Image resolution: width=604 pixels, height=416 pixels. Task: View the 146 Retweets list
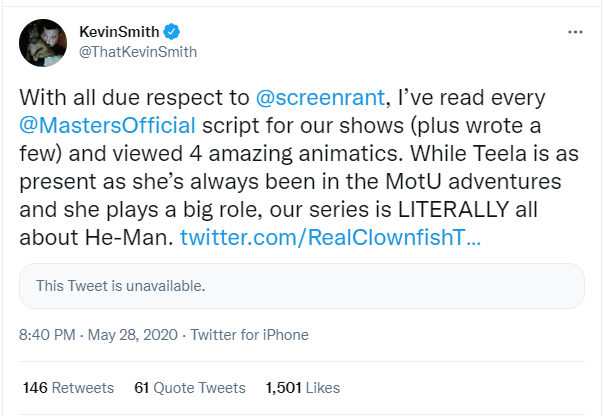68,388
